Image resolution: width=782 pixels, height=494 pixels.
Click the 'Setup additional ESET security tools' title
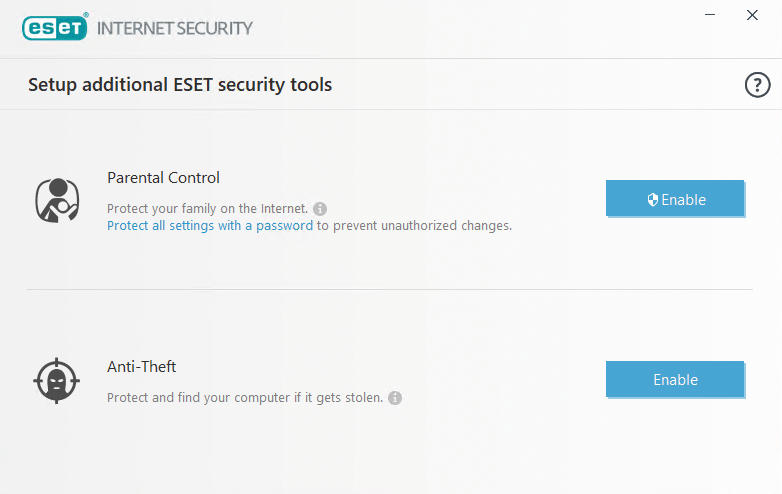[180, 85]
